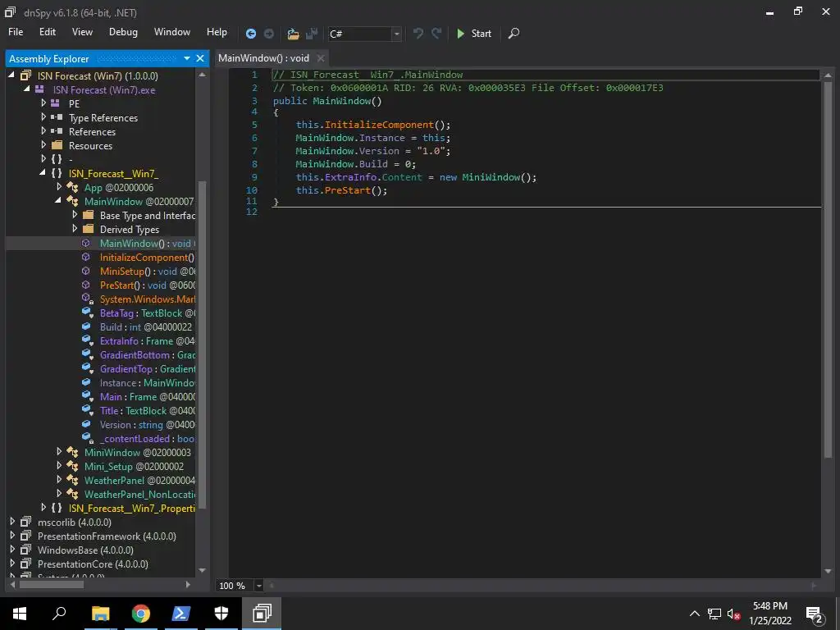Click MiniWindow in the code editor
The height and width of the screenshot is (630, 840).
pos(491,177)
